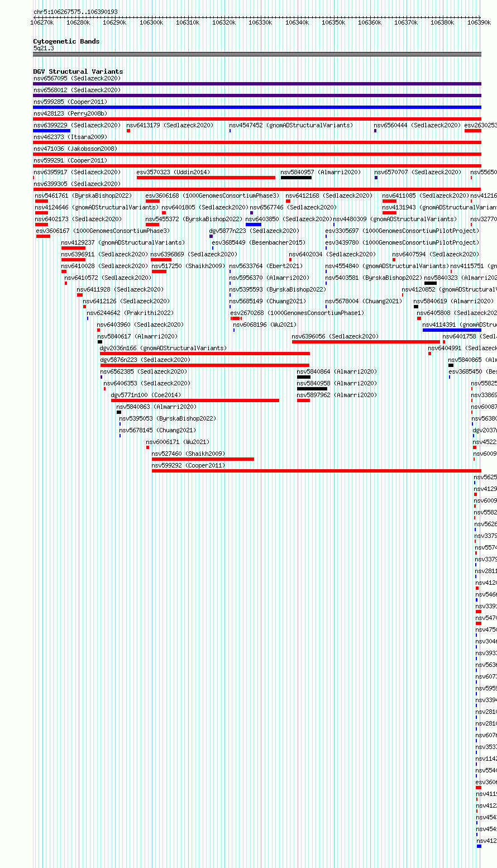The image size is (497, 868).
Task: Open variant dgv5877n223 (Sedlazeck2020)
Action: 254,231
